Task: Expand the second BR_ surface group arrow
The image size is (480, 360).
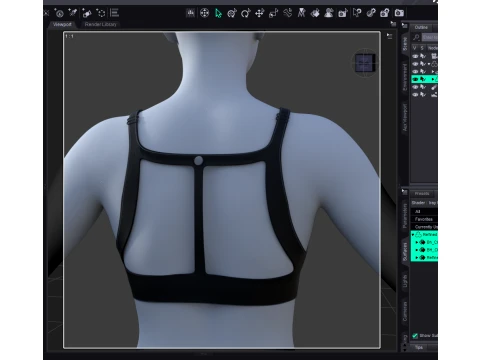Action: (417, 250)
